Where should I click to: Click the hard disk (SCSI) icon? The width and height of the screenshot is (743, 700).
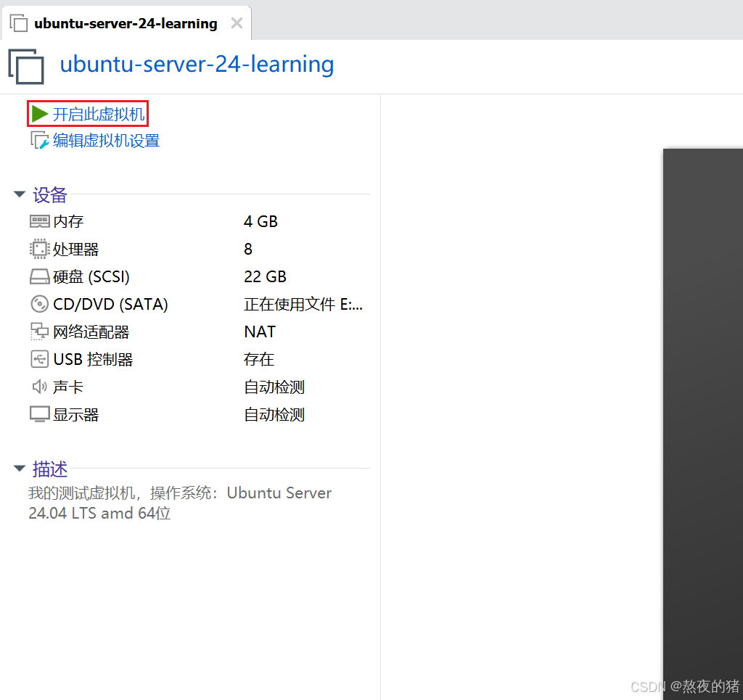[x=39, y=276]
